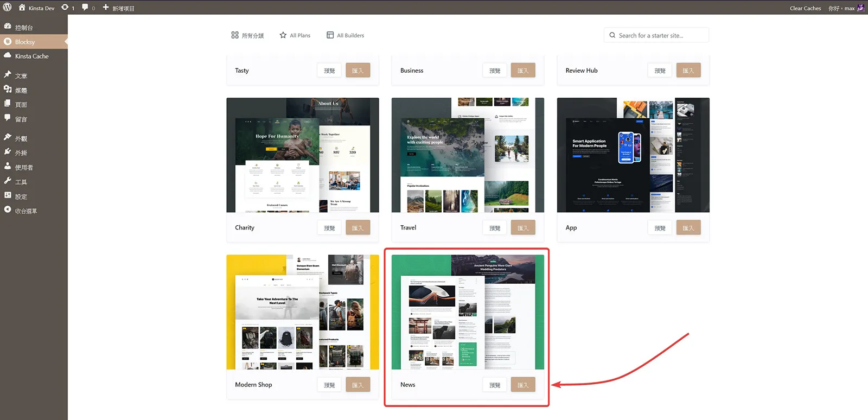Click the 頁面 pages icon
The image size is (868, 420).
pos(8,104)
